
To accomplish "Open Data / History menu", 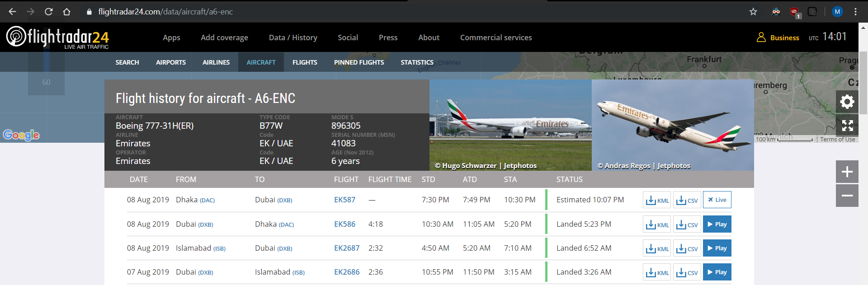I will (293, 37).
